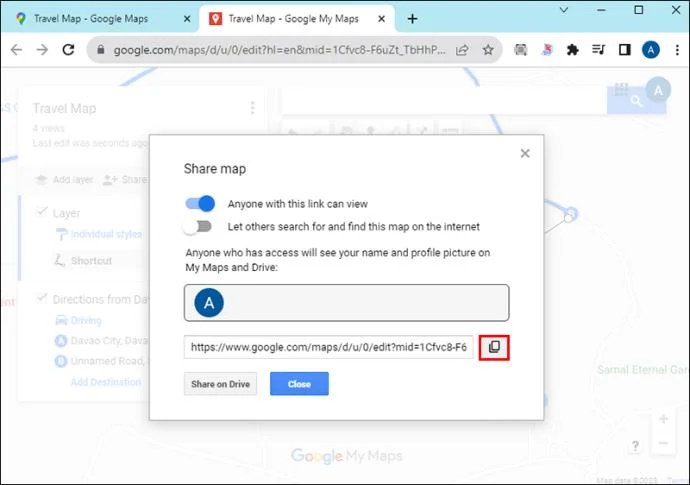Enable 'Let others search for and find this map'
The height and width of the screenshot is (485, 690).
198,226
